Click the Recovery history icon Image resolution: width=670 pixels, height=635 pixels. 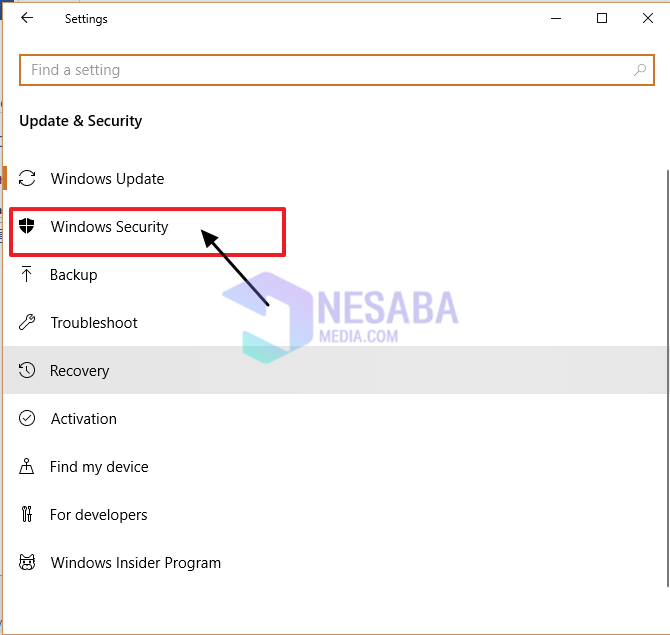tap(28, 371)
